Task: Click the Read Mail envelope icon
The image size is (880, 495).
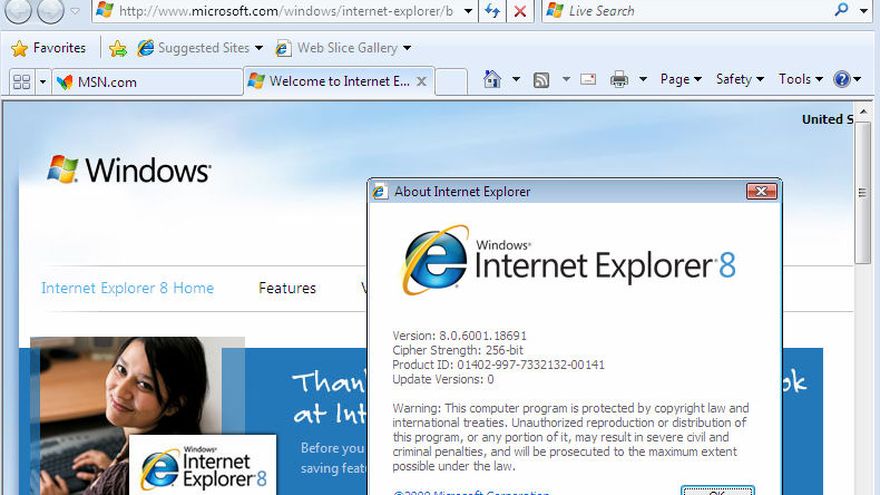Action: [588, 79]
